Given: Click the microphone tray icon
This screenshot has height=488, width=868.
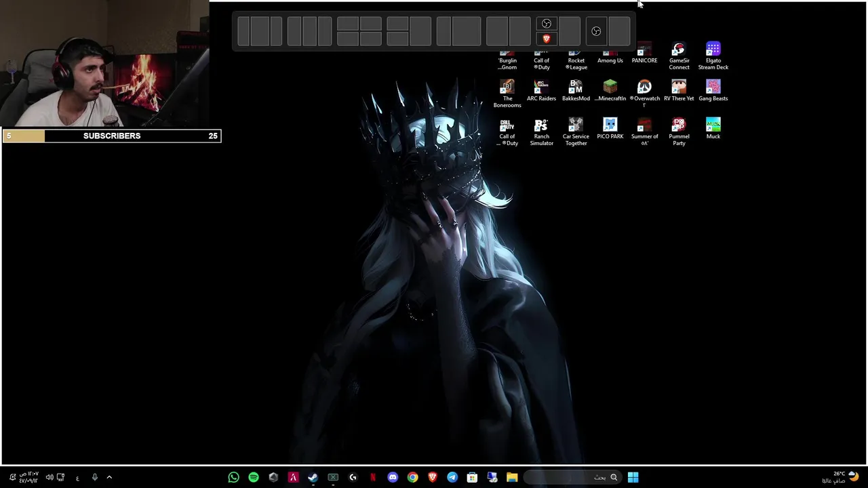Looking at the screenshot, I should pos(94,477).
